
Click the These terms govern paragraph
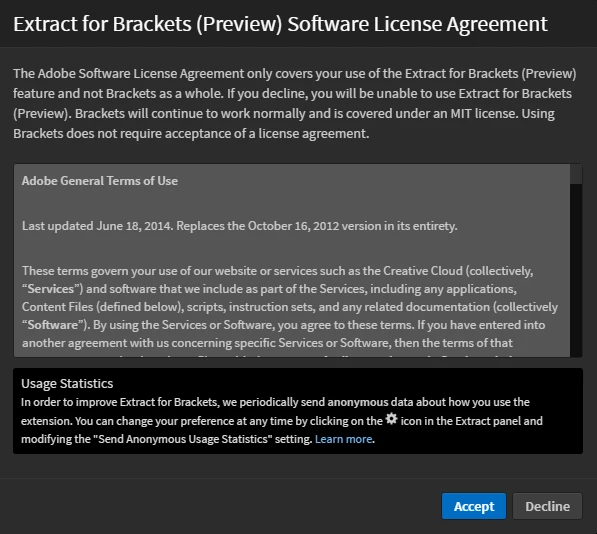(x=290, y=307)
